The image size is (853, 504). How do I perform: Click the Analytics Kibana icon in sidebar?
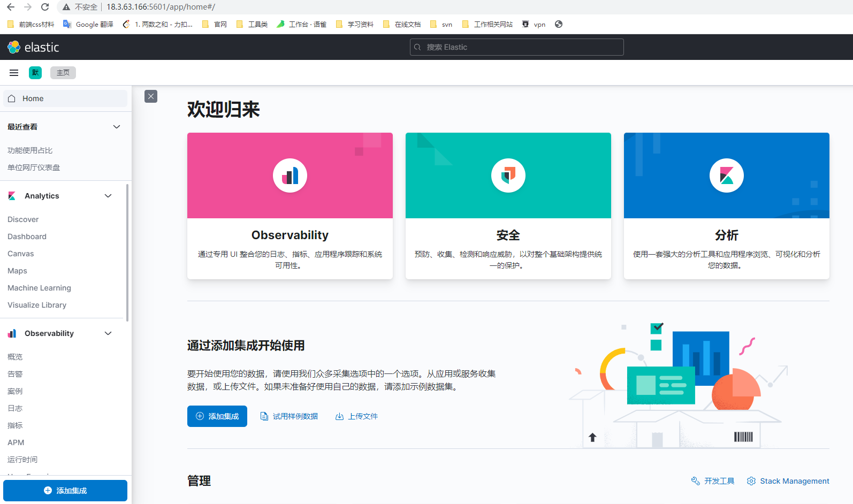12,196
